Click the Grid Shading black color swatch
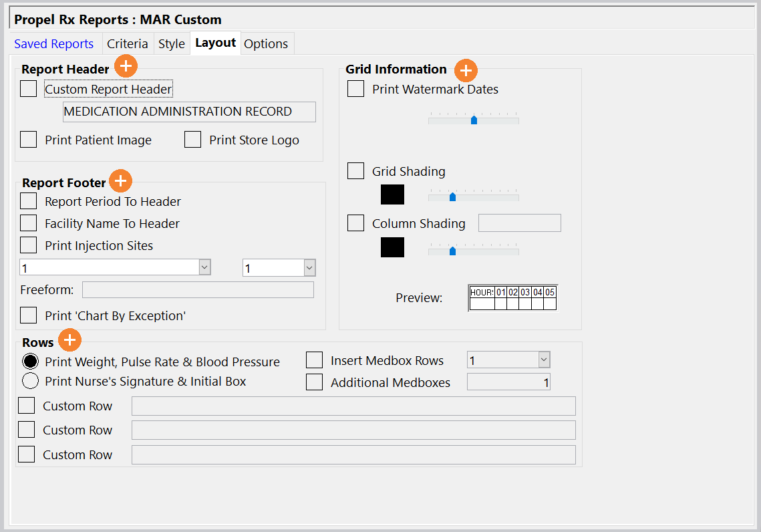Viewport: 761px width, 532px height. click(392, 194)
